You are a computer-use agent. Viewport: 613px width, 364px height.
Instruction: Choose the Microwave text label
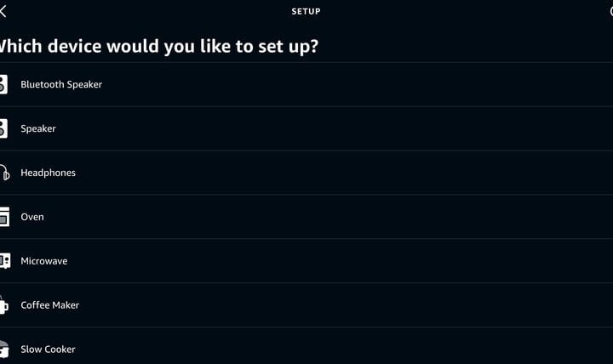tap(44, 261)
